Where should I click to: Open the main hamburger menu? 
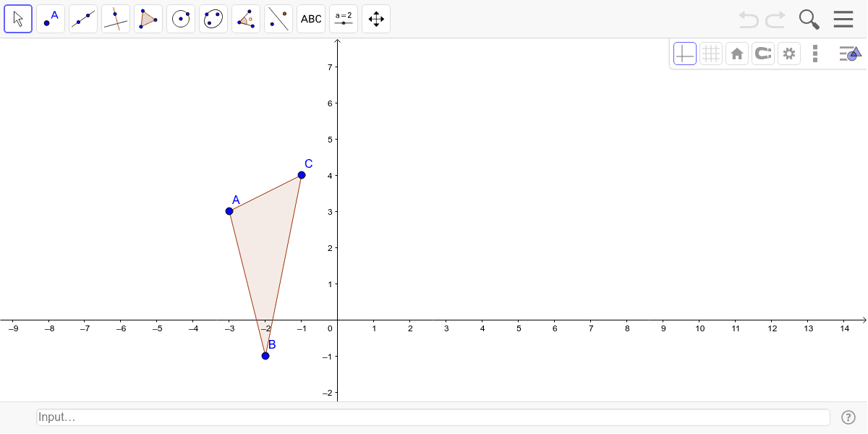click(843, 20)
